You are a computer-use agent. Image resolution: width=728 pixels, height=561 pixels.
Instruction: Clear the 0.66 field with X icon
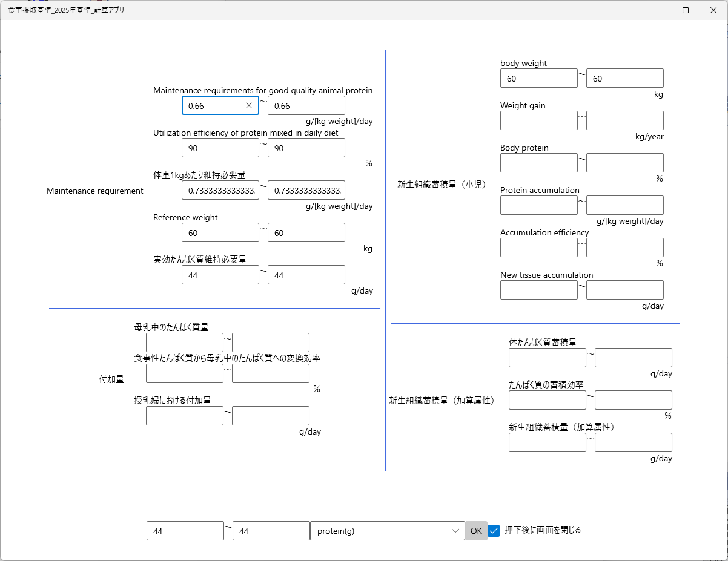249,105
